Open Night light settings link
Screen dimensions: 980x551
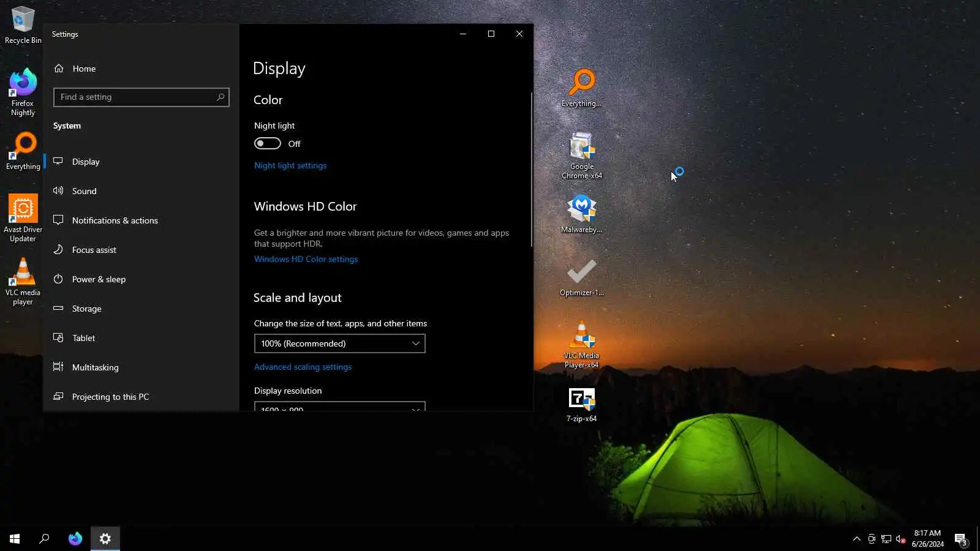tap(290, 165)
